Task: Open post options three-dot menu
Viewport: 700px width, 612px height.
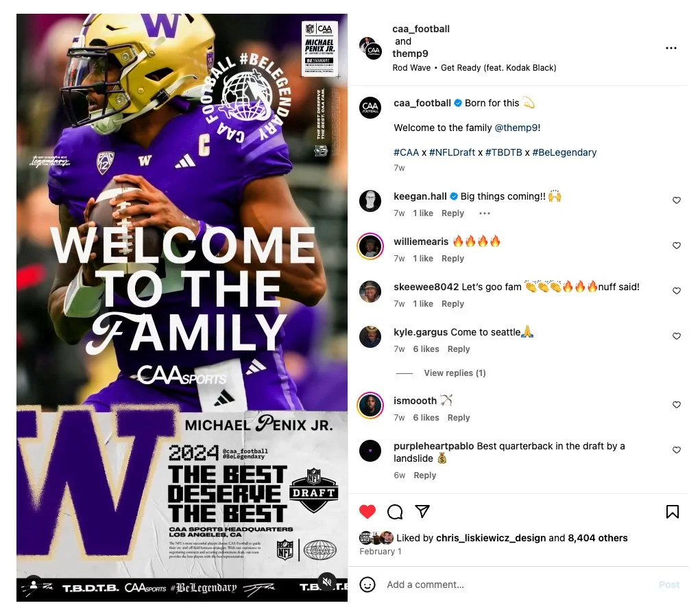Action: click(671, 48)
